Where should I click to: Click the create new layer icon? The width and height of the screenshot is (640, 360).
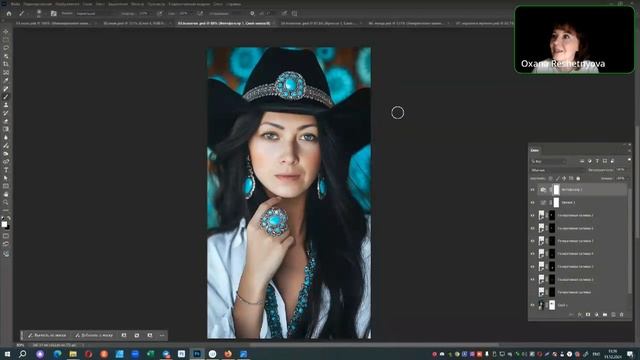pos(613,315)
